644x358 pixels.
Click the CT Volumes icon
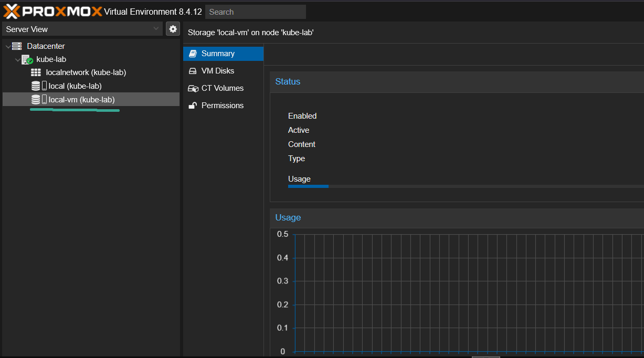click(x=193, y=88)
